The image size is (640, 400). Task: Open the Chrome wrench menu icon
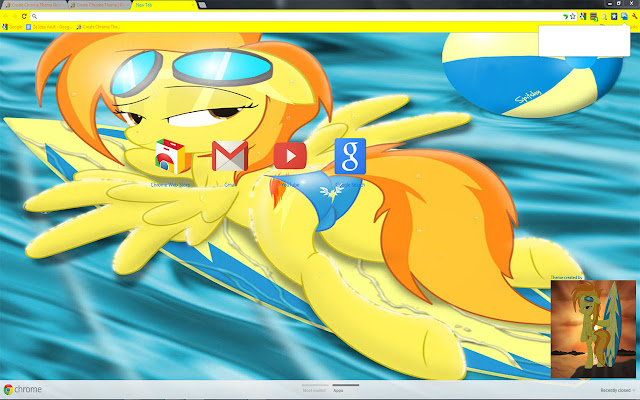coord(633,17)
